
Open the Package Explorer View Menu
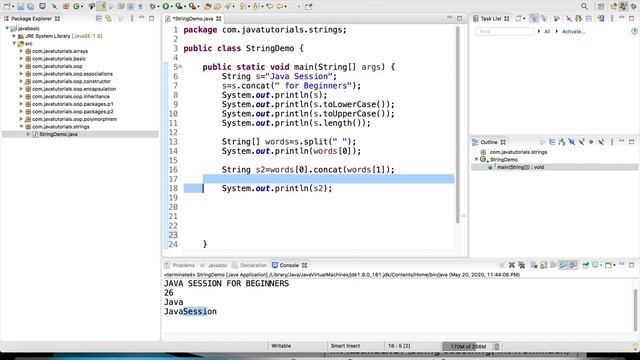tap(131, 18)
